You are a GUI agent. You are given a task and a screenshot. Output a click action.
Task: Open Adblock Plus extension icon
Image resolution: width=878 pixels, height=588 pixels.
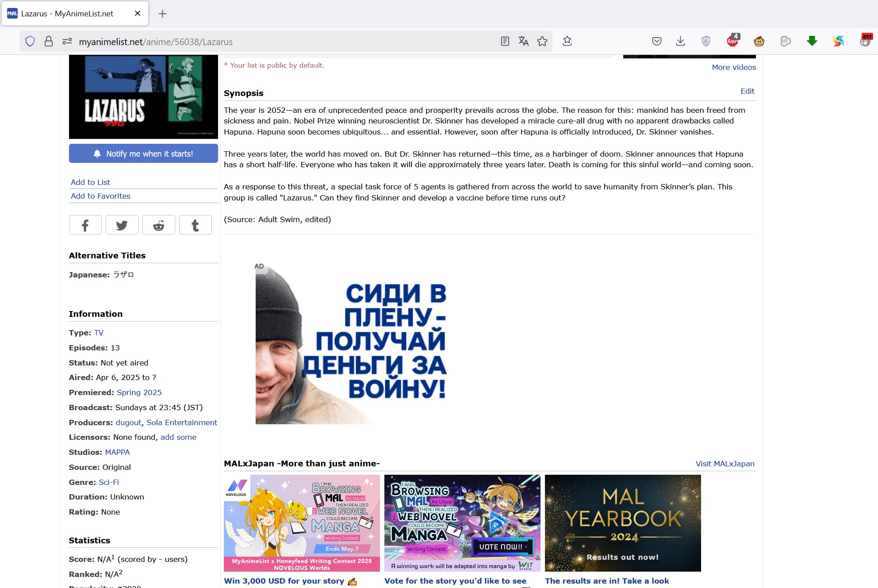tap(733, 40)
